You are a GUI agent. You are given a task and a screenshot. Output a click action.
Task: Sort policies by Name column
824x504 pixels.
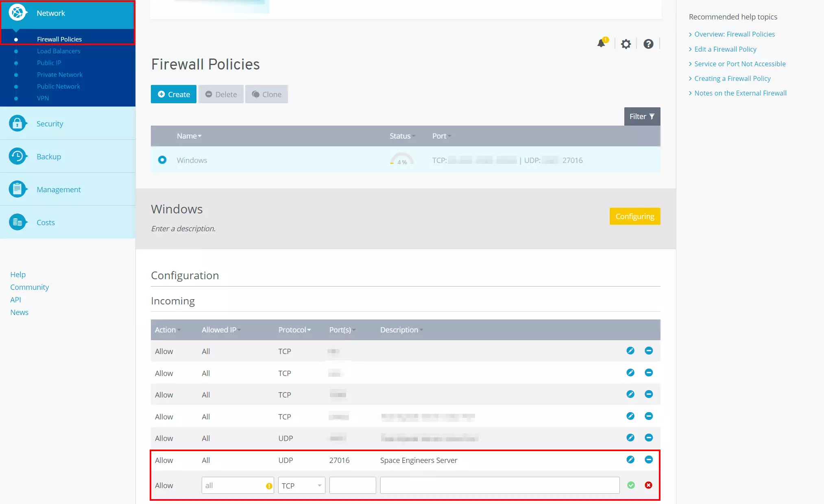click(189, 136)
